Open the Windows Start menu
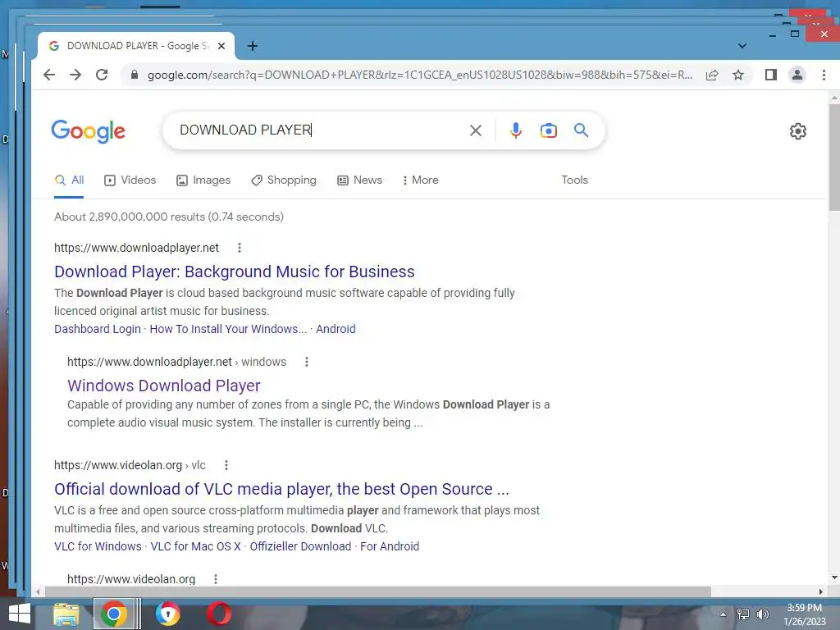The image size is (840, 630). point(20,614)
